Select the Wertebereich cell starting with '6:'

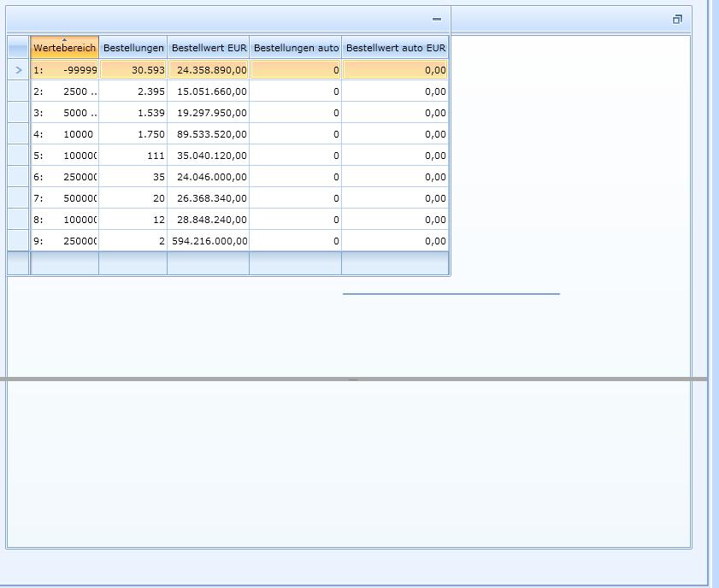65,177
